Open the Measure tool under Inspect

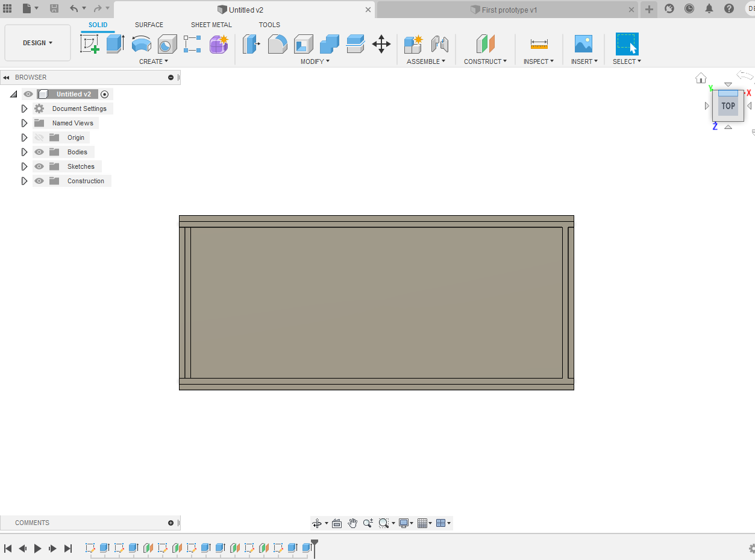click(538, 44)
